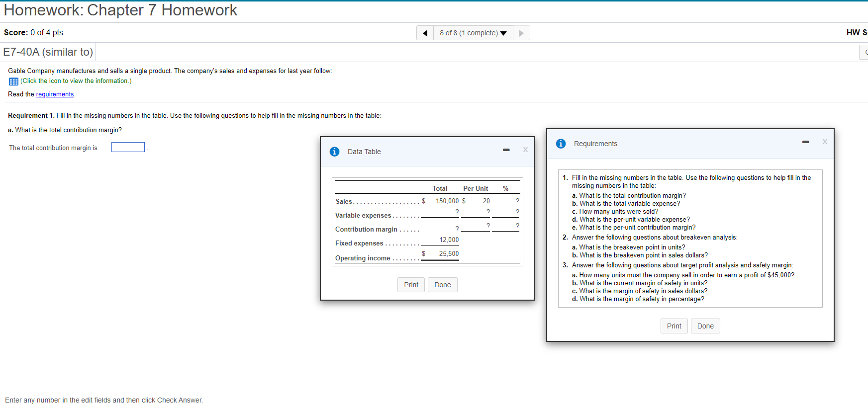
Task: Click the icon to view the information link
Action: pos(76,81)
